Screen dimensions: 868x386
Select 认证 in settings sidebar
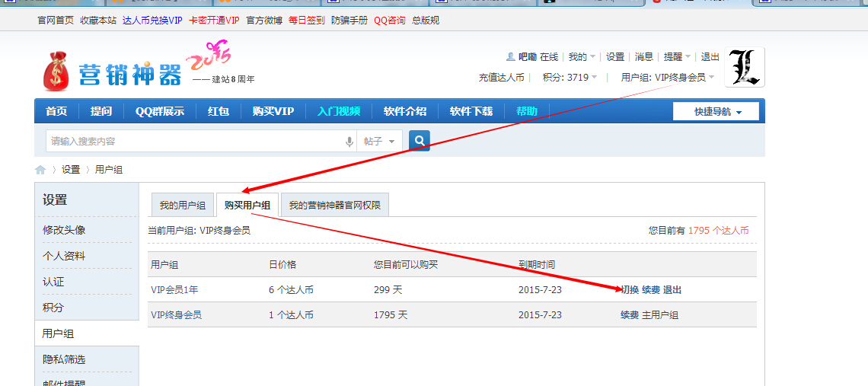click(54, 282)
